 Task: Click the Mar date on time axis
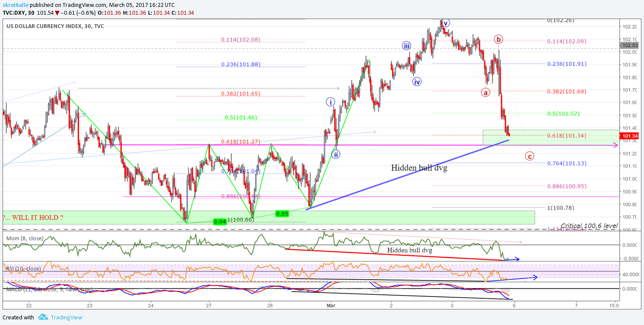[331, 305]
